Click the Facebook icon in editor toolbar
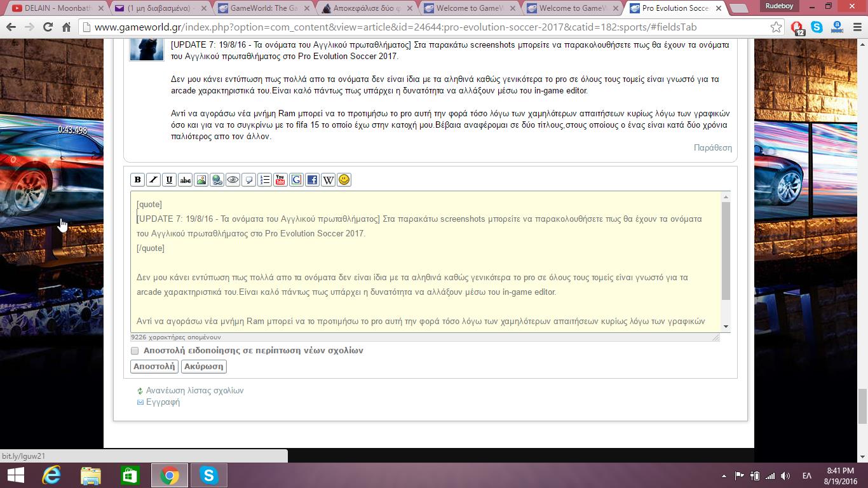The image size is (868, 488). pyautogui.click(x=312, y=180)
